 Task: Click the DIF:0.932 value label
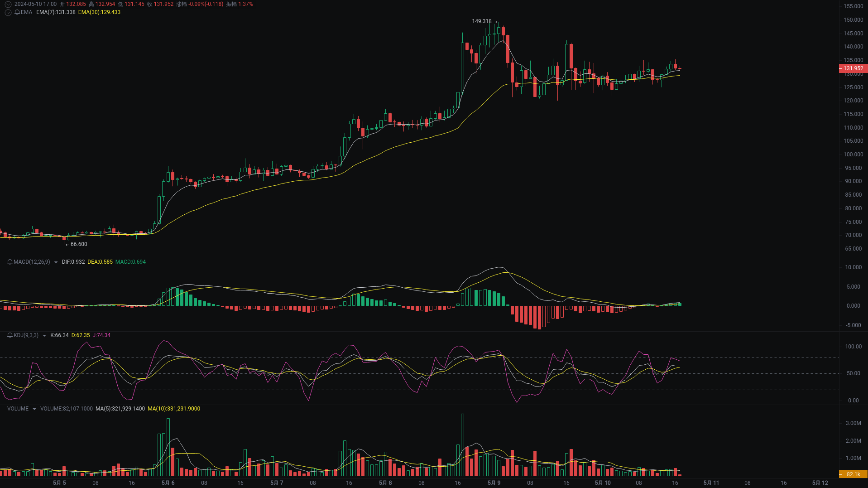tap(73, 262)
